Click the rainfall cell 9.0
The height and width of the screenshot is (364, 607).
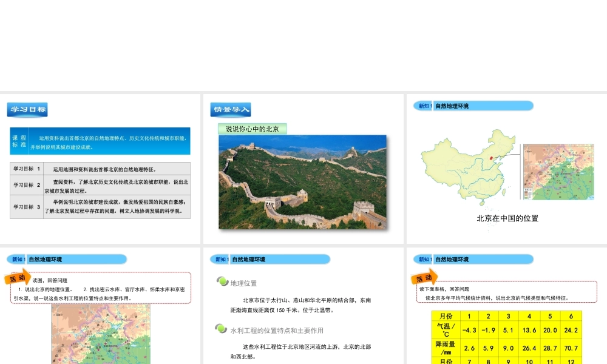pyautogui.click(x=508, y=348)
